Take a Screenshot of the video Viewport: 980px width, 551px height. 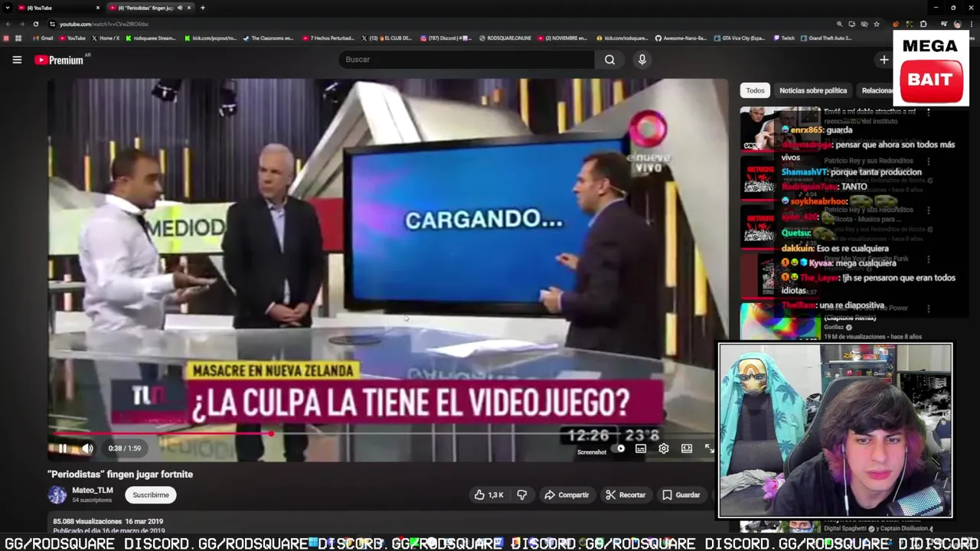tap(592, 452)
